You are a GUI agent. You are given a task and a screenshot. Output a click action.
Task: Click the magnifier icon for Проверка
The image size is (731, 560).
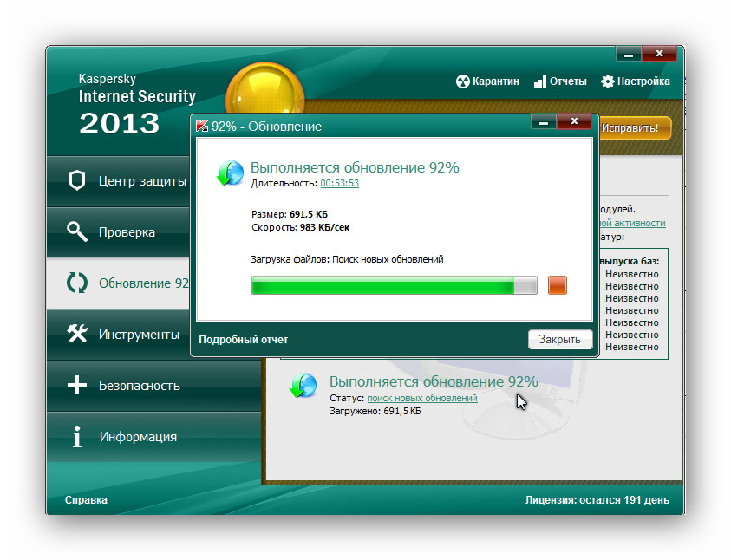(77, 232)
